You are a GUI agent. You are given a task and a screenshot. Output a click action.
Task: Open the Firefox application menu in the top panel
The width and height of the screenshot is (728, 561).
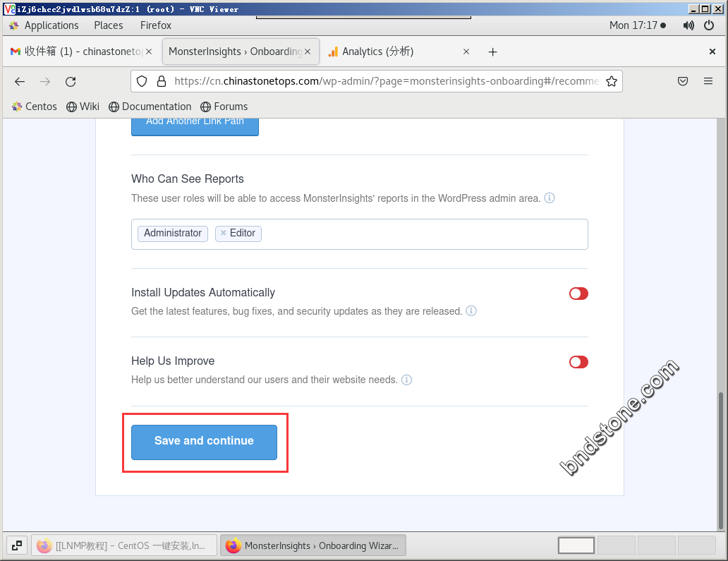point(155,25)
